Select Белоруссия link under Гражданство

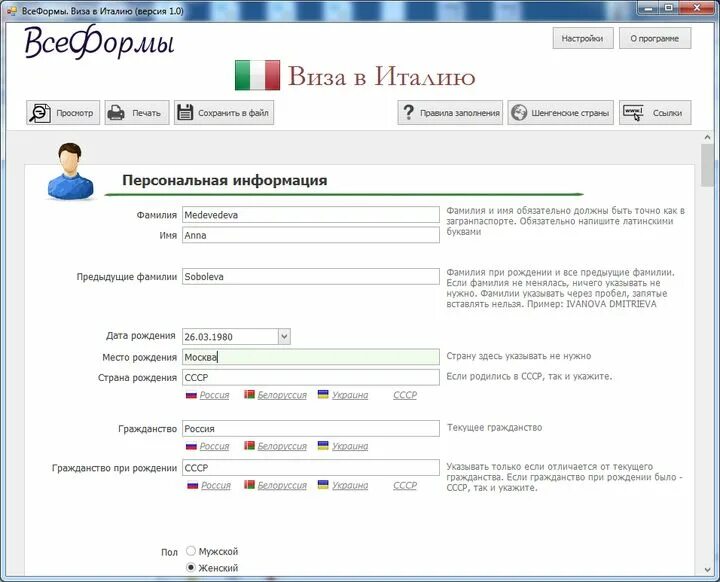point(282,446)
